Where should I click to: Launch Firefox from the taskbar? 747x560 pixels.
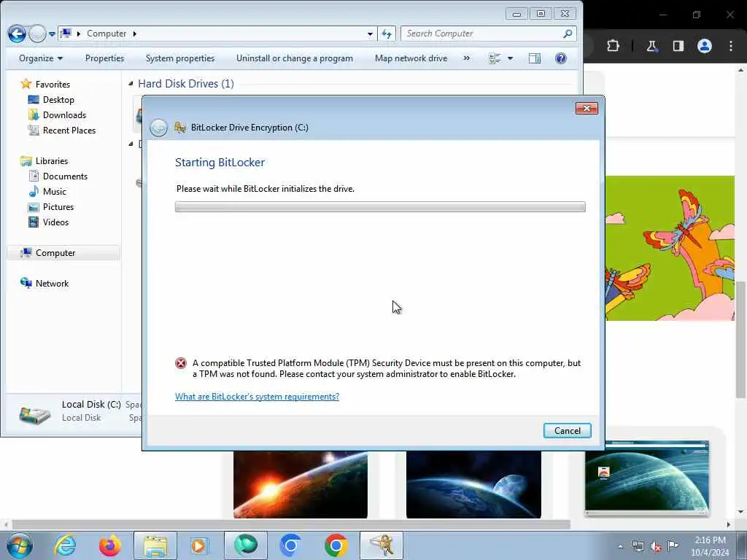pyautogui.click(x=110, y=545)
